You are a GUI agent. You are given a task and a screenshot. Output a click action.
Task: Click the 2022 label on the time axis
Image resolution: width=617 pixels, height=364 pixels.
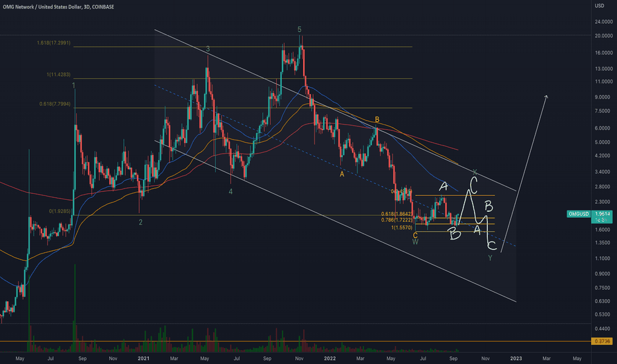point(330,358)
